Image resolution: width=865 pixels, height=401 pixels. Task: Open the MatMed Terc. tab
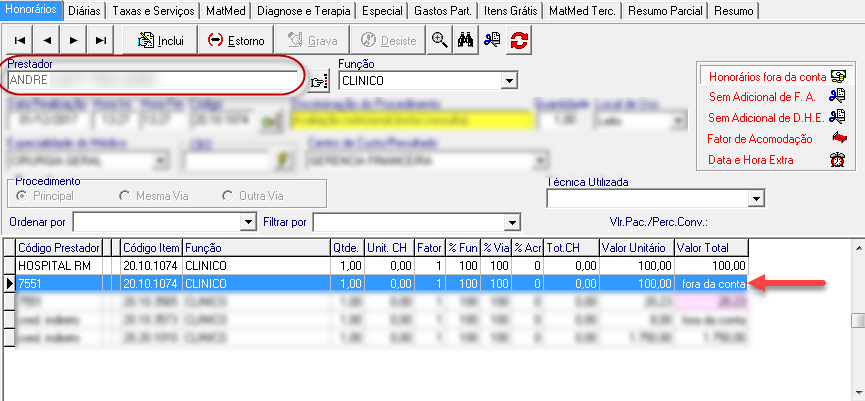pyautogui.click(x=583, y=10)
